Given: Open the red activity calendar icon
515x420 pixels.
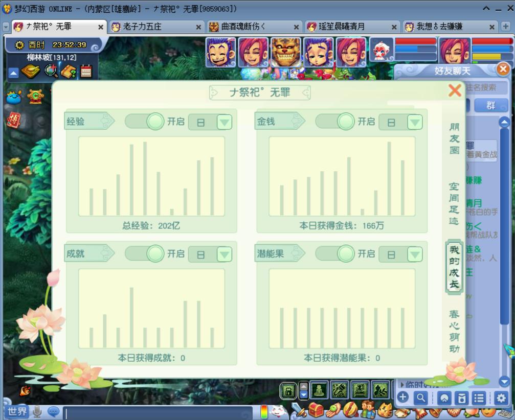Looking at the screenshot, I should (x=86, y=71).
